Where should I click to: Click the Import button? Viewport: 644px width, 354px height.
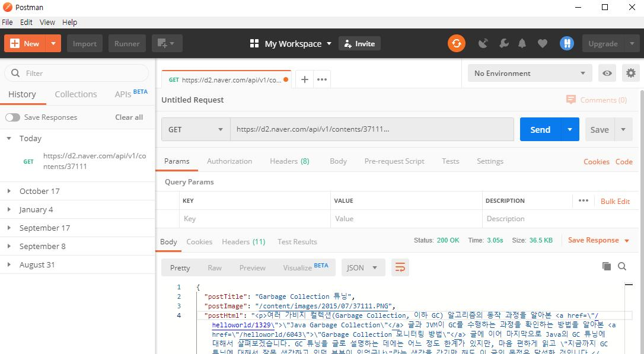(x=85, y=43)
